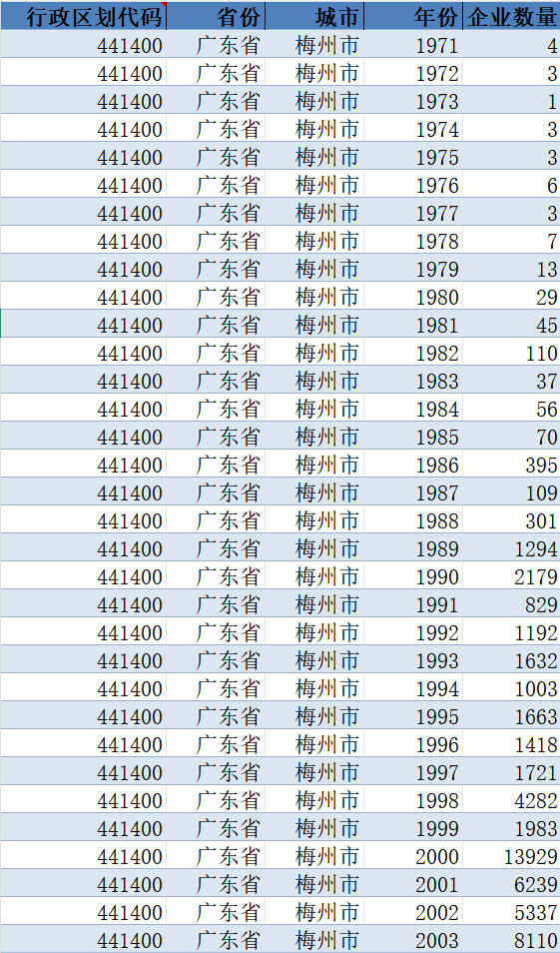This screenshot has height=953, width=560.
Task: Select the 行政区划代码 header cell
Action: 83,16
